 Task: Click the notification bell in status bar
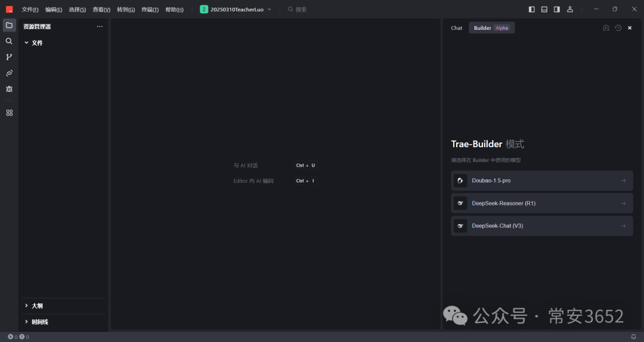pos(634,337)
